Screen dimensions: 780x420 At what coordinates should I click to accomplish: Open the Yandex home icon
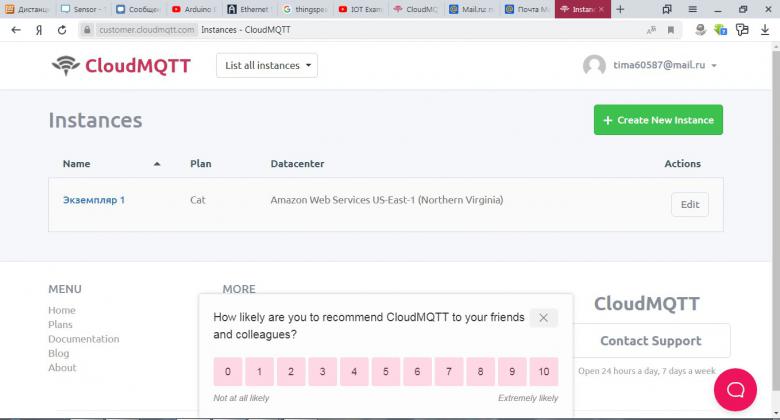(x=39, y=30)
